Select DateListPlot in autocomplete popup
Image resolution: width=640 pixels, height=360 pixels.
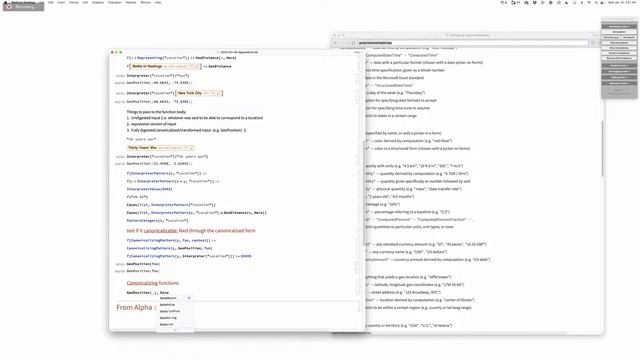(170, 311)
